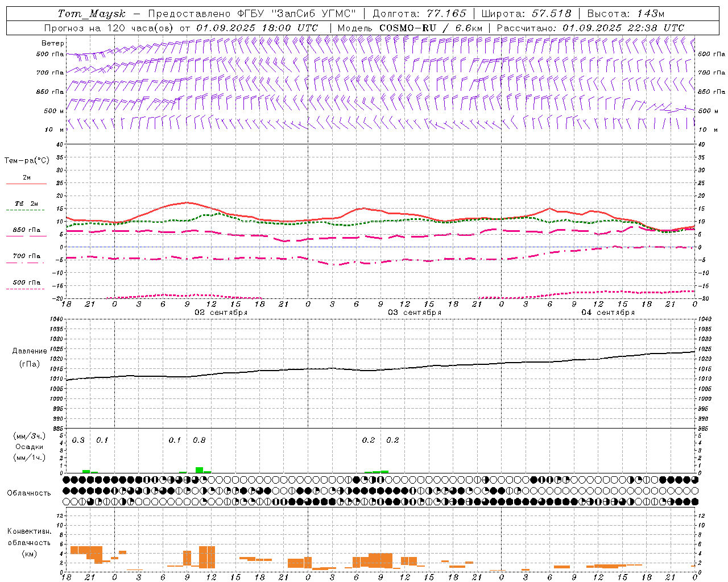Click the '04 сентября' date label

608,313
